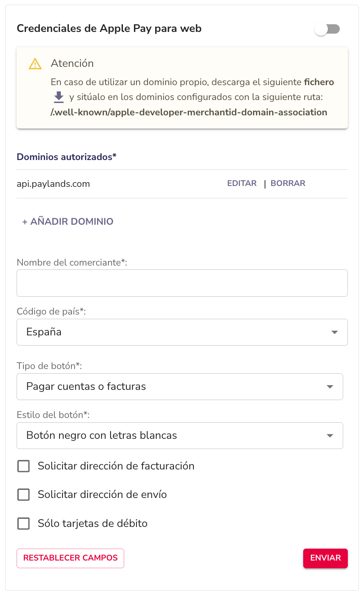
Task: Click the Código de país dropdown arrow
Action: point(334,332)
